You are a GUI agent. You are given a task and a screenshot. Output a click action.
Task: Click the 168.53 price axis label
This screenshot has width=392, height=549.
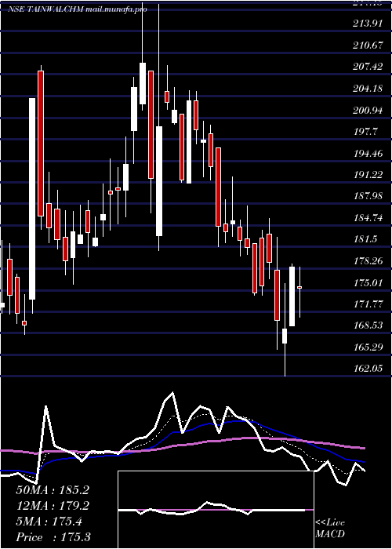pos(368,325)
